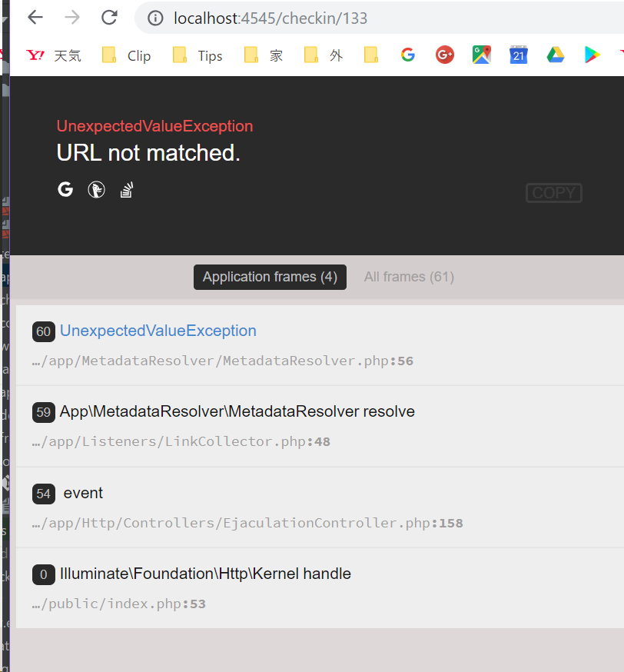Open the Google Drive bookmark

[x=556, y=55]
